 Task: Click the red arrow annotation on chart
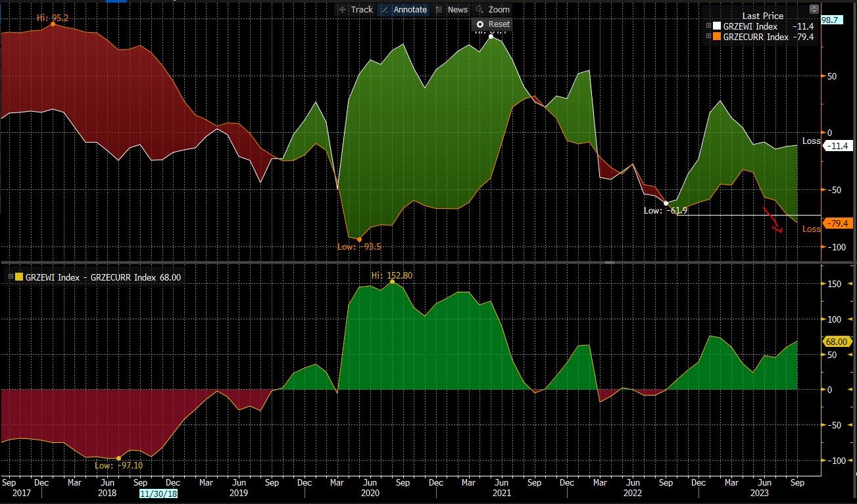click(x=773, y=220)
